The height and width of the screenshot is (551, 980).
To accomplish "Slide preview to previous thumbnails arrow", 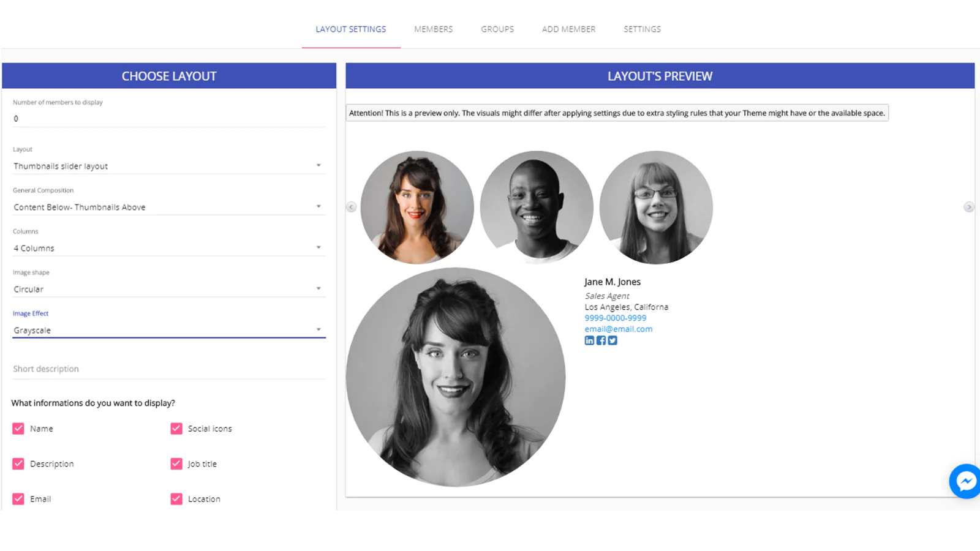I will tap(352, 207).
